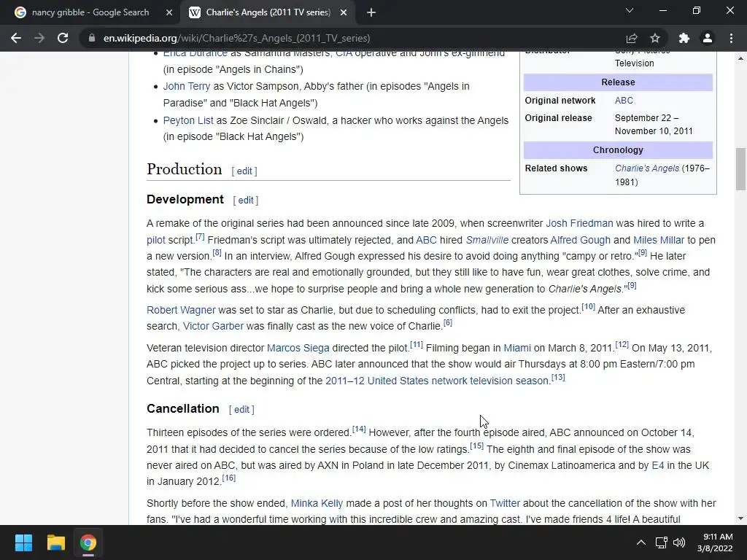Open 2011–12 United States network television season link

point(437,381)
